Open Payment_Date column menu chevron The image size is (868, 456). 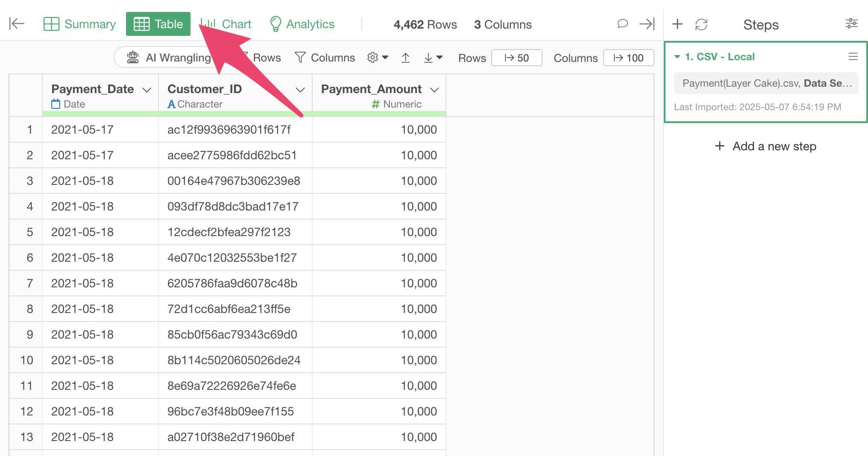[x=147, y=90]
